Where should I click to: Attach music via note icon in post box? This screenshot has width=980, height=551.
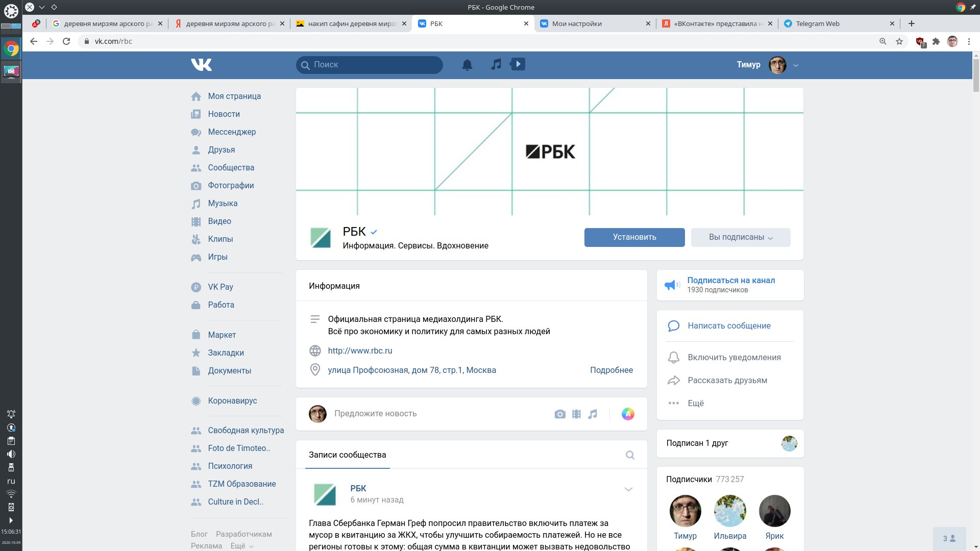[x=593, y=414]
